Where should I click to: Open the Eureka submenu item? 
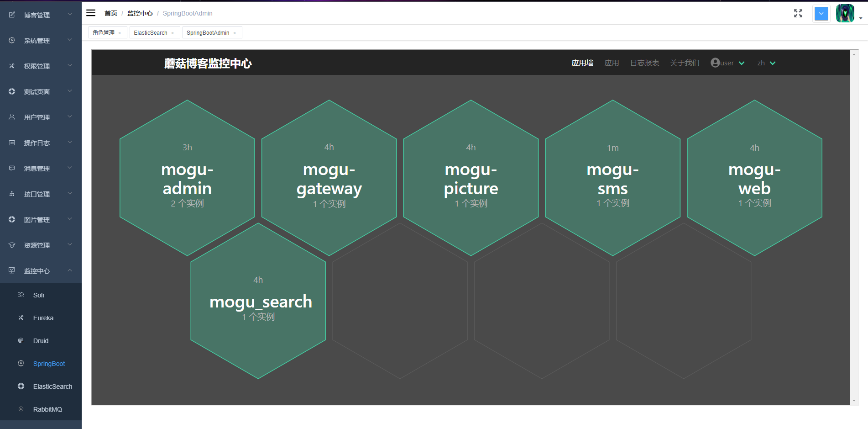[41, 318]
